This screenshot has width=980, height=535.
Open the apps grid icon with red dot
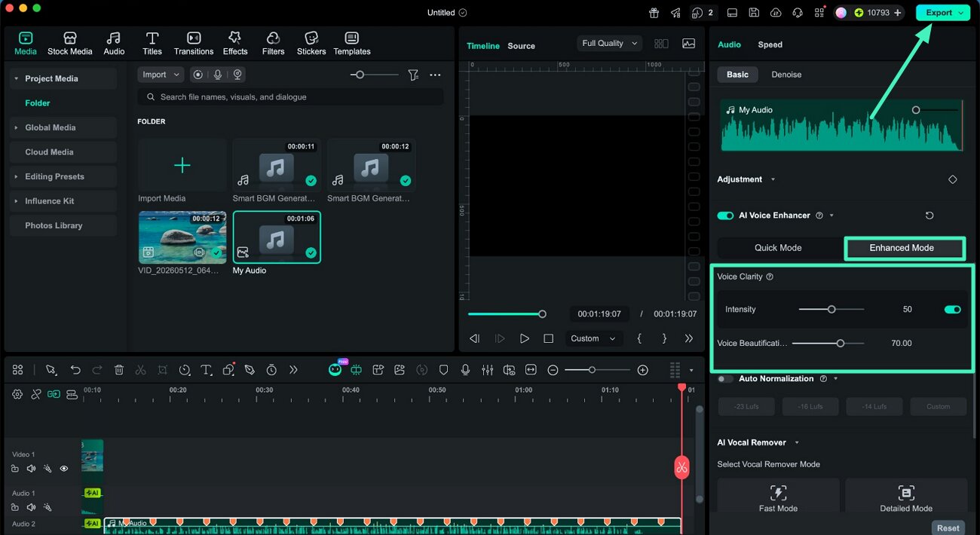click(x=819, y=13)
